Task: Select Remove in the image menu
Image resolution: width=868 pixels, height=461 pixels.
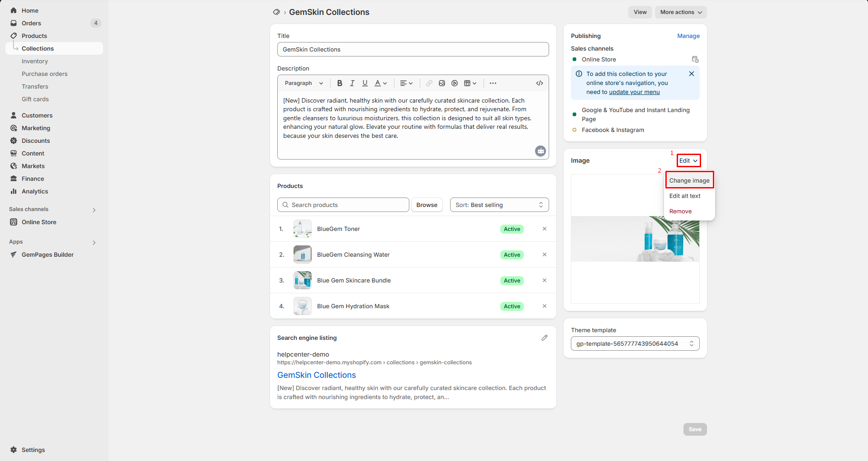Action: point(680,211)
